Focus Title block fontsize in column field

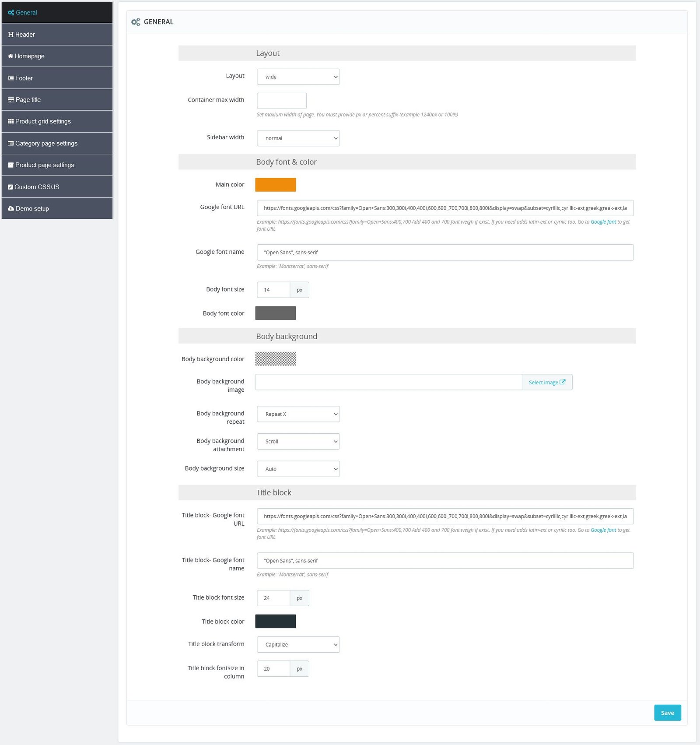click(273, 669)
